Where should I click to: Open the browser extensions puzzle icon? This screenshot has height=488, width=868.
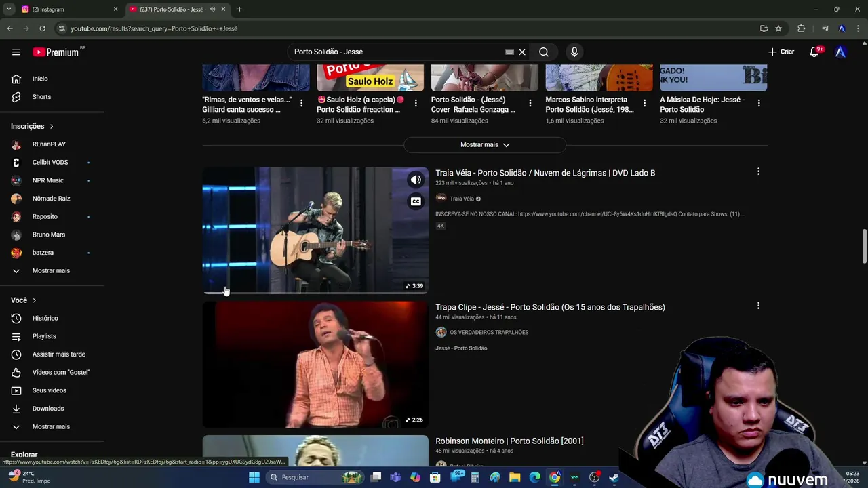[802, 28]
